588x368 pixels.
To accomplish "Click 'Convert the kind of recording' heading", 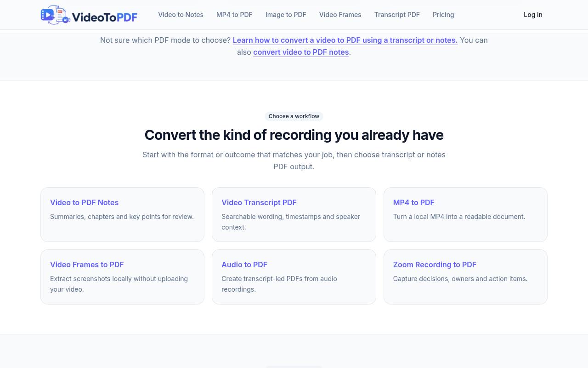I will (294, 135).
